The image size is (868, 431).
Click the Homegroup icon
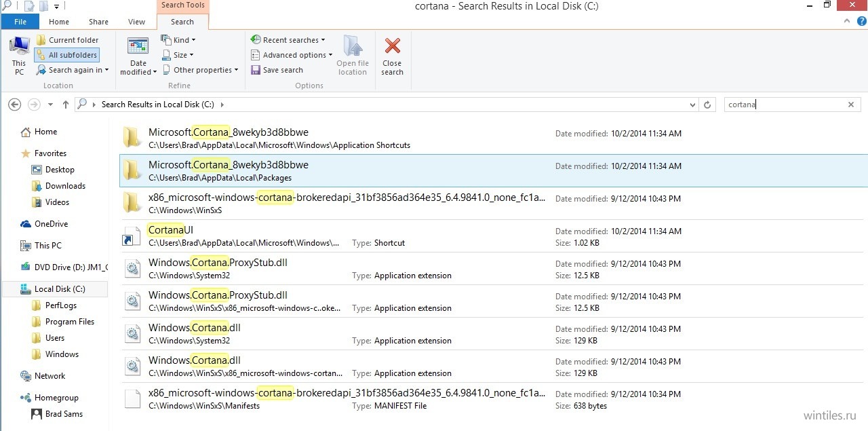tap(26, 398)
